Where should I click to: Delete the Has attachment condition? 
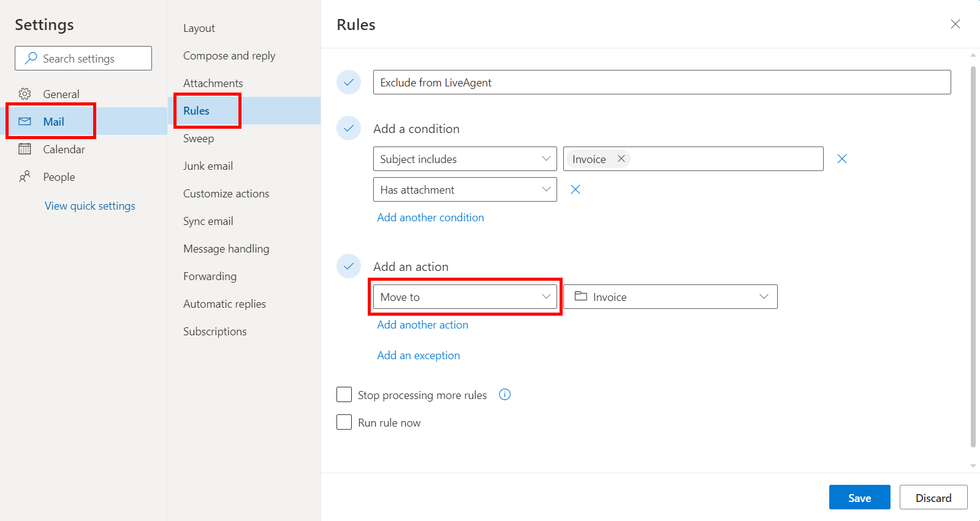tap(575, 189)
